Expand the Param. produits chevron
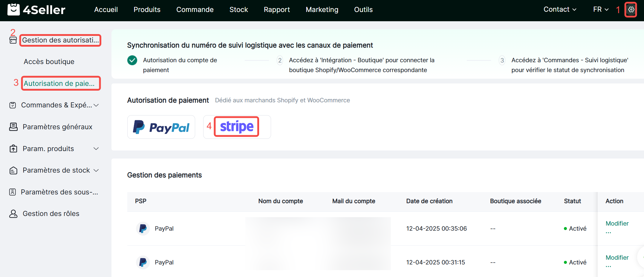The width and height of the screenshot is (644, 277). pos(96,149)
